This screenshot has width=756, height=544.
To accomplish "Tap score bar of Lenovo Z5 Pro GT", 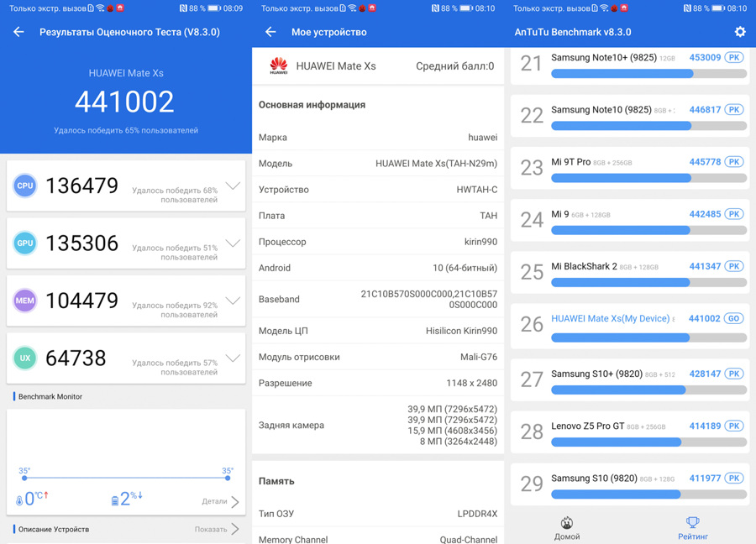I will [648, 442].
